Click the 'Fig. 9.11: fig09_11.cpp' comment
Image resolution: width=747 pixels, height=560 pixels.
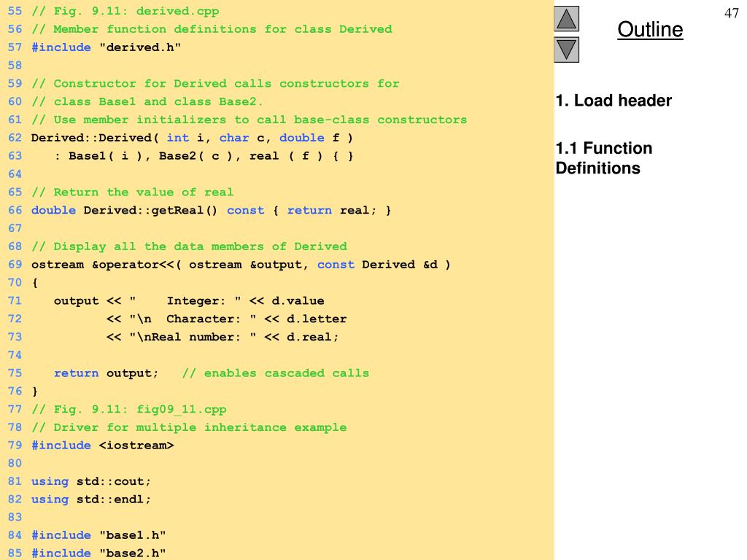click(128, 409)
